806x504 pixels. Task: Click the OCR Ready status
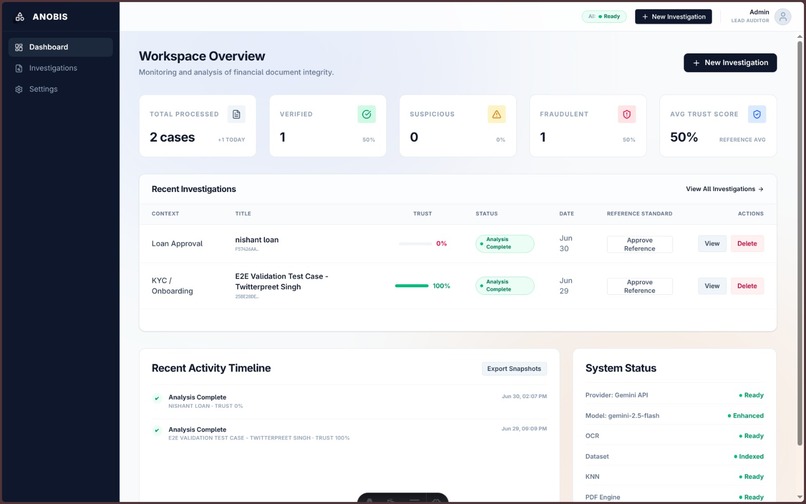(751, 436)
